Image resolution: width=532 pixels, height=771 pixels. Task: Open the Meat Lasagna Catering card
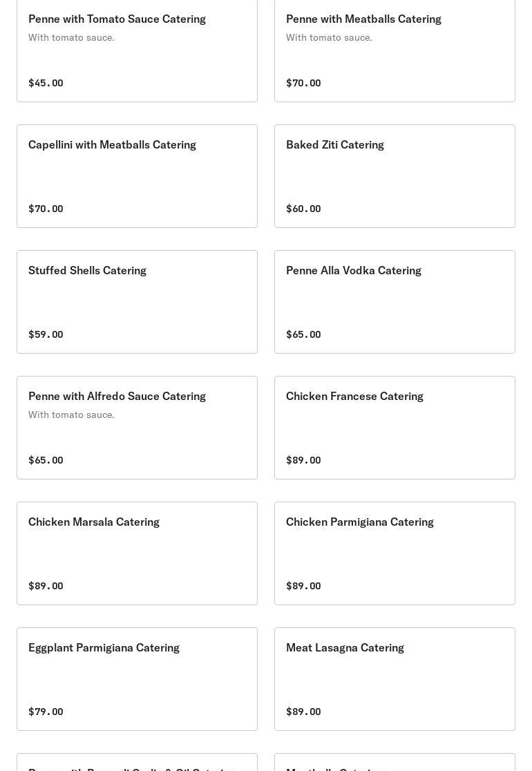coord(345,648)
